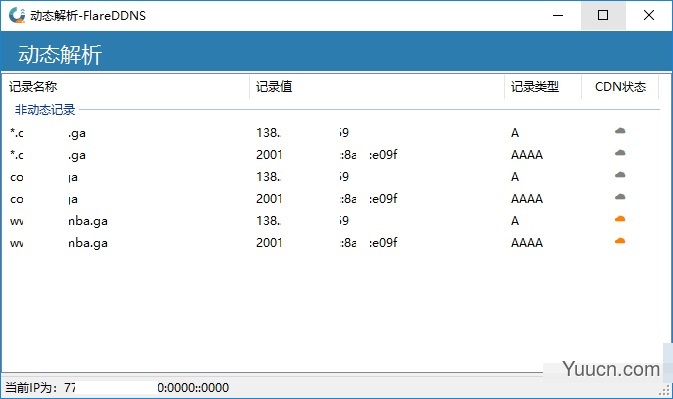
Task: Select the ww nba.ga AAAA record name
Action: click(x=58, y=243)
